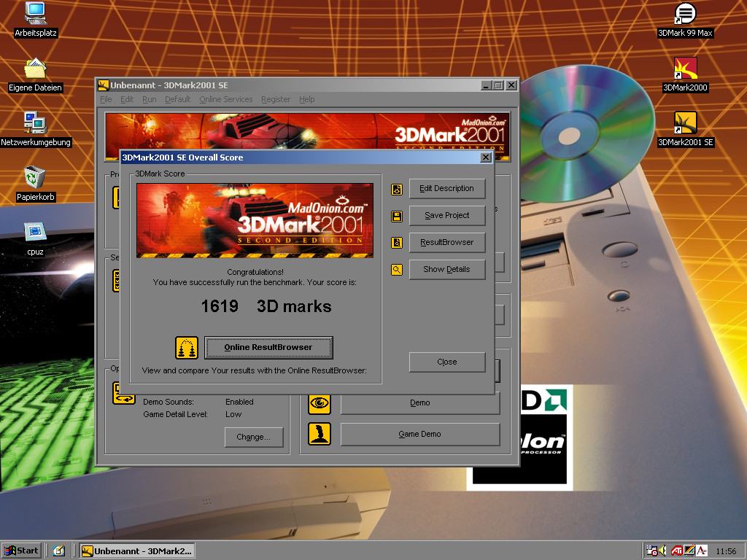
Task: Open the Edit menu
Action: pyautogui.click(x=127, y=99)
